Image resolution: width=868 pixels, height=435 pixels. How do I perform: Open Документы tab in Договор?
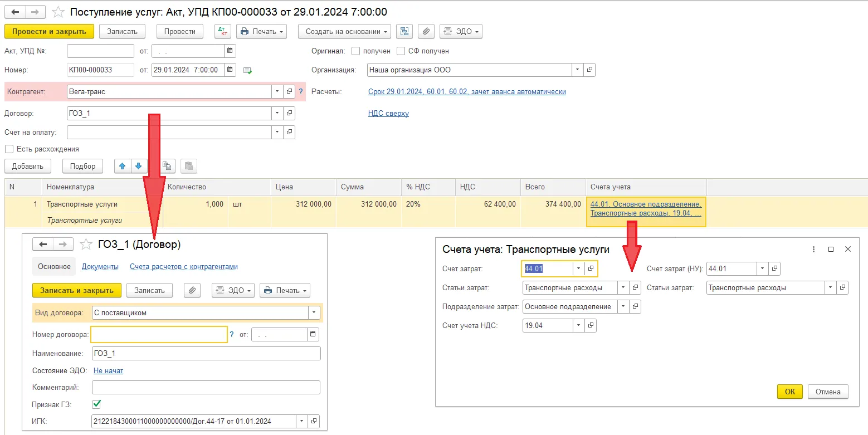tap(100, 267)
